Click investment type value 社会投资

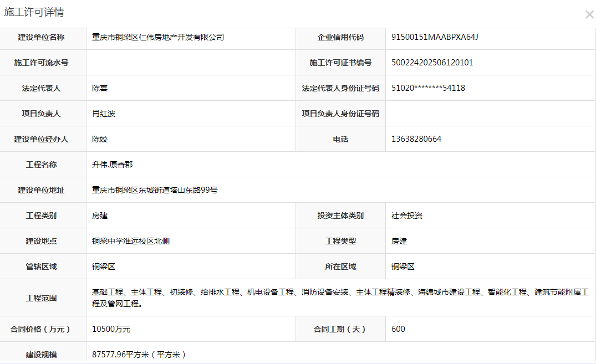point(407,216)
